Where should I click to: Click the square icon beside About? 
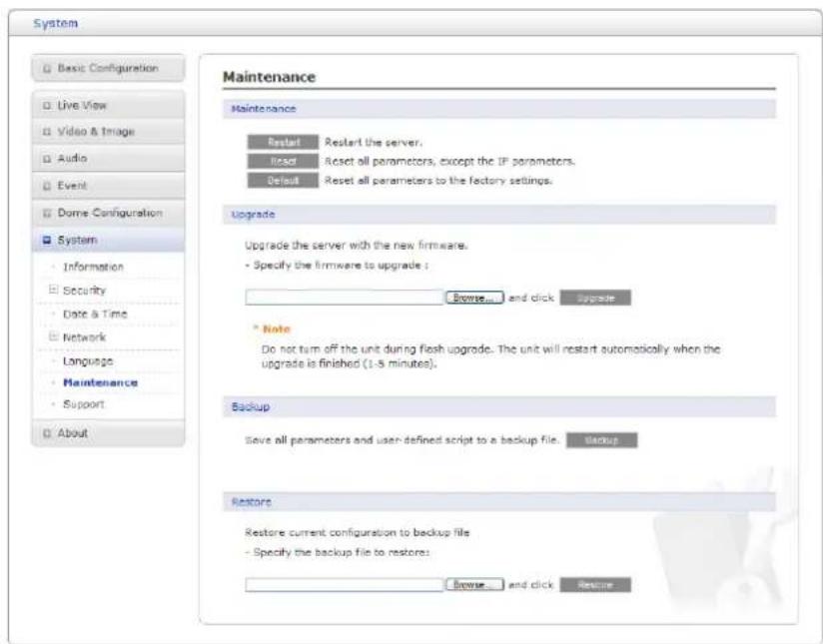tap(47, 433)
